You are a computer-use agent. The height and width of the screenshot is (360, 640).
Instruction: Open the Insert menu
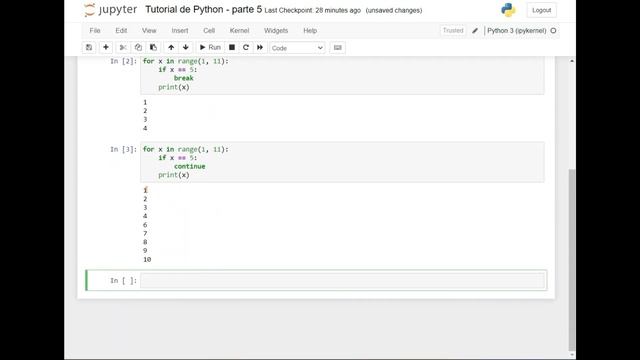[x=180, y=31]
